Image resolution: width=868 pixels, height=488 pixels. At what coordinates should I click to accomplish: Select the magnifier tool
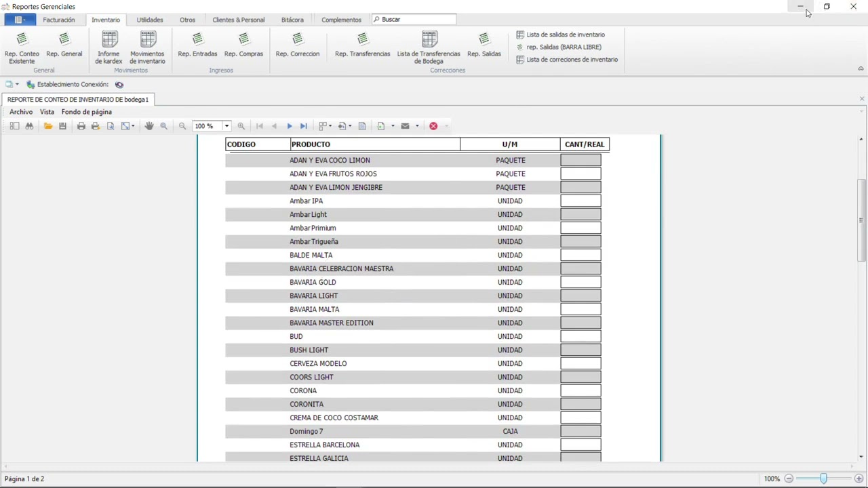coord(163,126)
